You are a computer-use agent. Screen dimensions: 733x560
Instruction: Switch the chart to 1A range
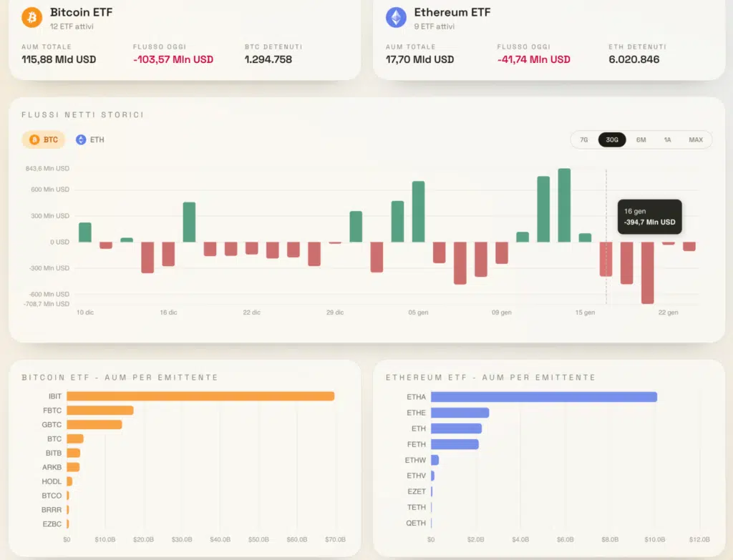click(x=667, y=139)
